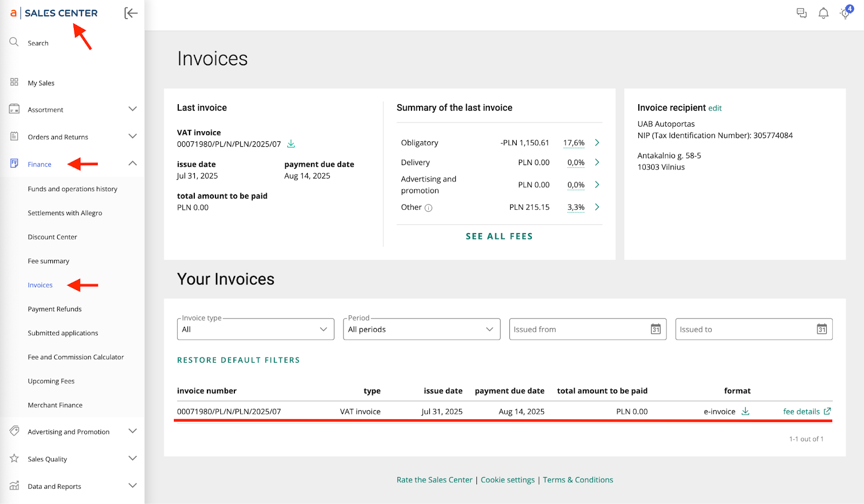This screenshot has width=864, height=504.
Task: Open fee details link for invoice
Action: (807, 411)
